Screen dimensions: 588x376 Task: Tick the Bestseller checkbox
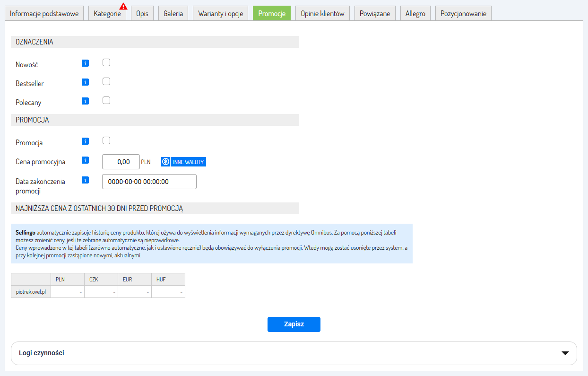(106, 81)
